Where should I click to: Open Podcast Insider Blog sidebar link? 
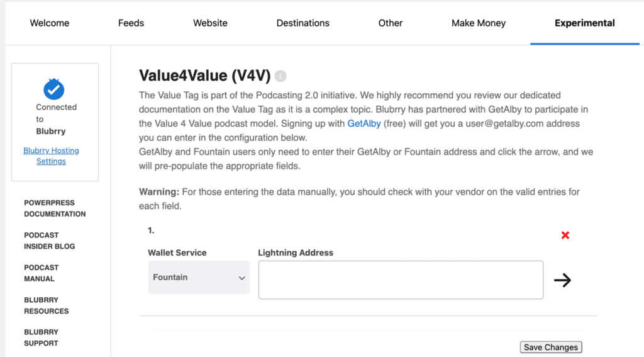pyautogui.click(x=49, y=241)
